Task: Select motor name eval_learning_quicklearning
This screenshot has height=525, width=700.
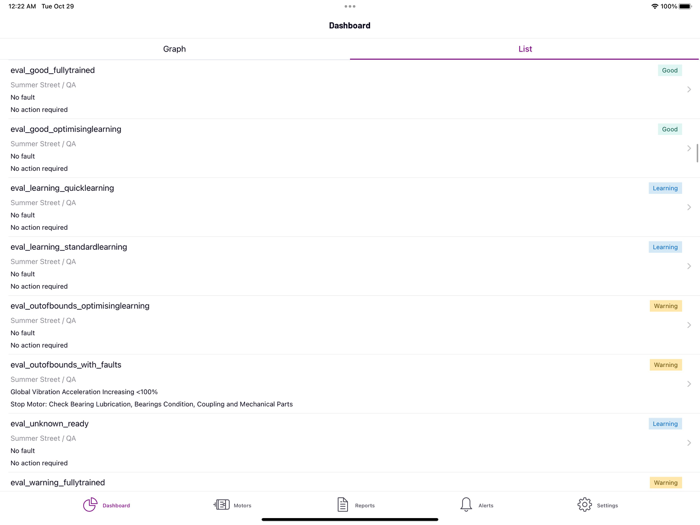Action: tap(62, 188)
